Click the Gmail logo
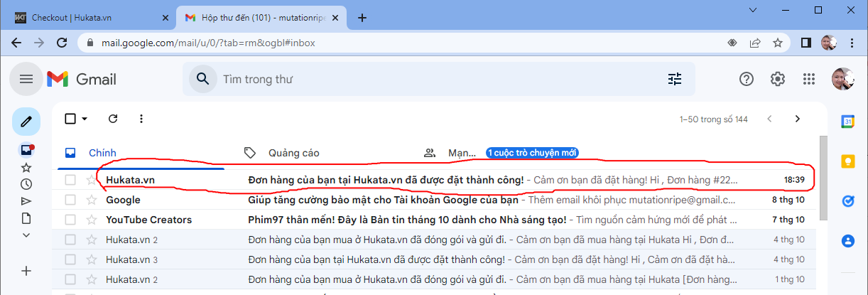 click(82, 79)
